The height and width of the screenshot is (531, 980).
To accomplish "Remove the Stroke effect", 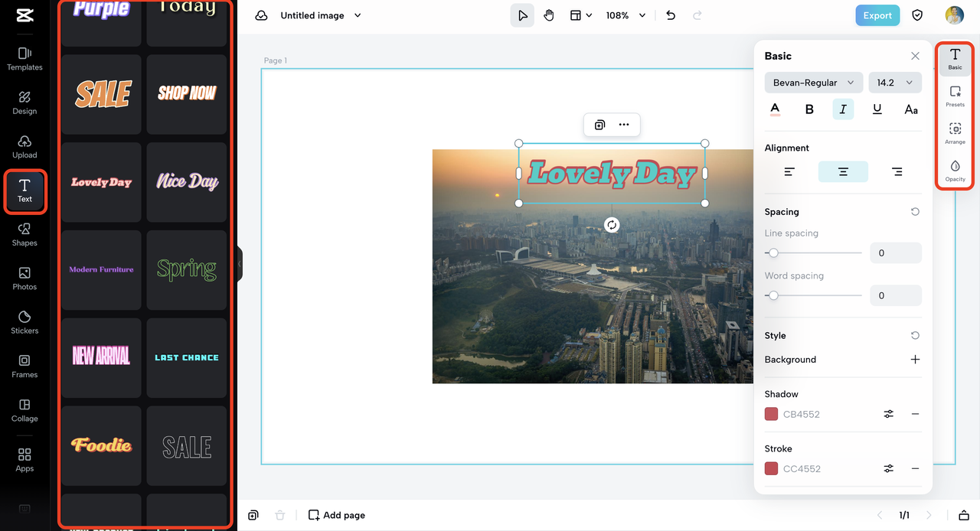I will [x=915, y=468].
